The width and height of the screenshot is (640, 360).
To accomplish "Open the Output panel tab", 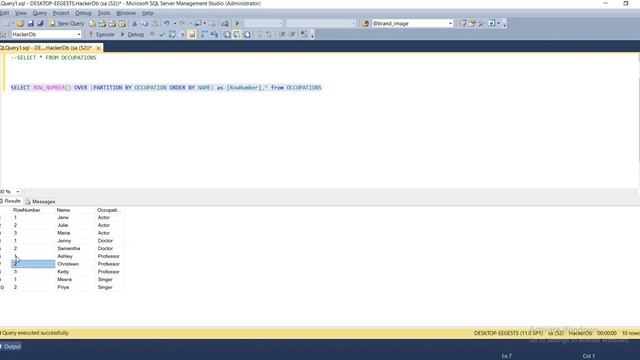I will click(11, 347).
